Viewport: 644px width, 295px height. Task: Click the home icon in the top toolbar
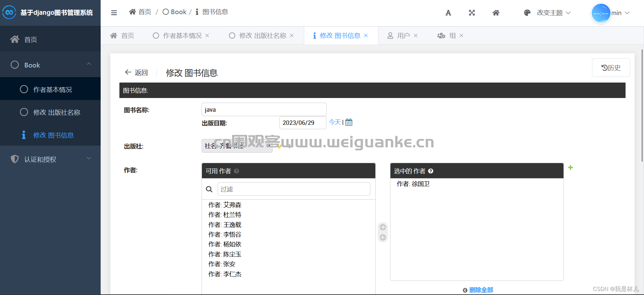pyautogui.click(x=496, y=13)
